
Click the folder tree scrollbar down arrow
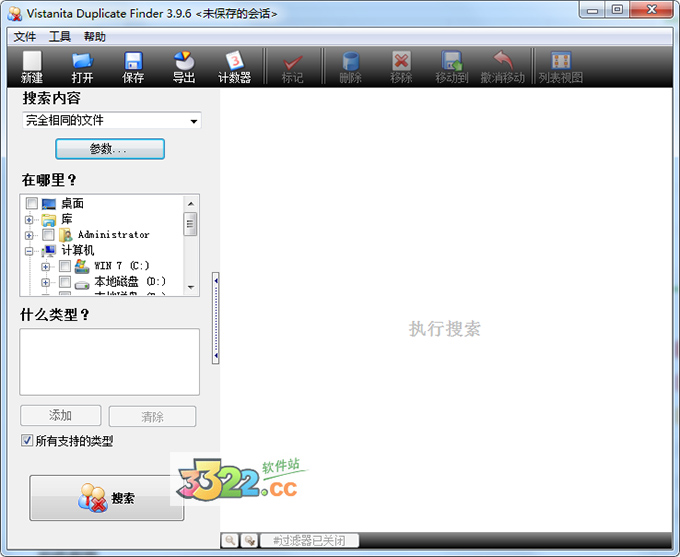pos(190,287)
